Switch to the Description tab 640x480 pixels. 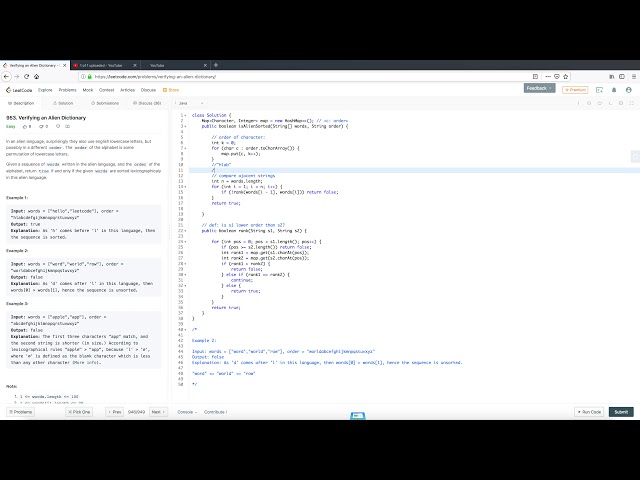(x=21, y=103)
